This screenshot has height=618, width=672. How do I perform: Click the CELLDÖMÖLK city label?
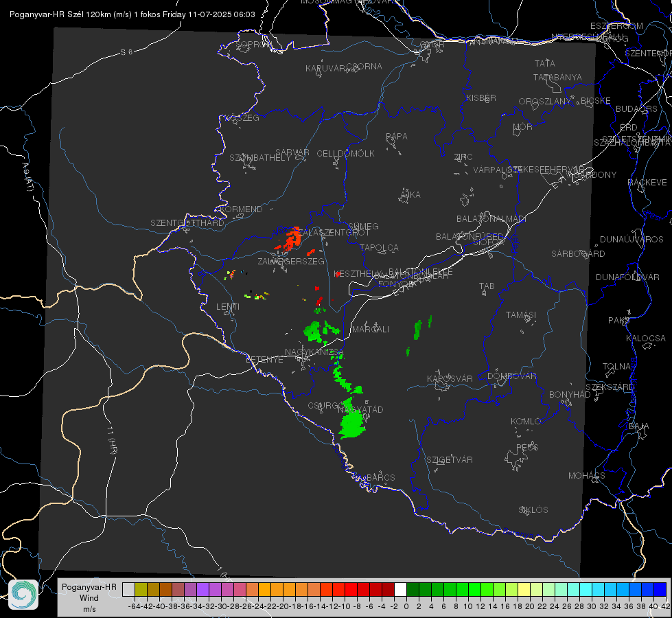pos(345,154)
